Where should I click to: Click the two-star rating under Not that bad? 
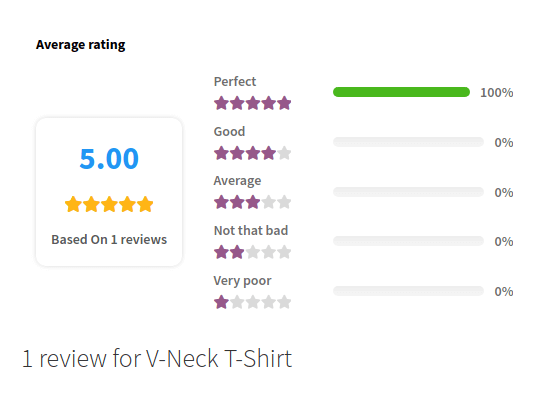pos(252,253)
